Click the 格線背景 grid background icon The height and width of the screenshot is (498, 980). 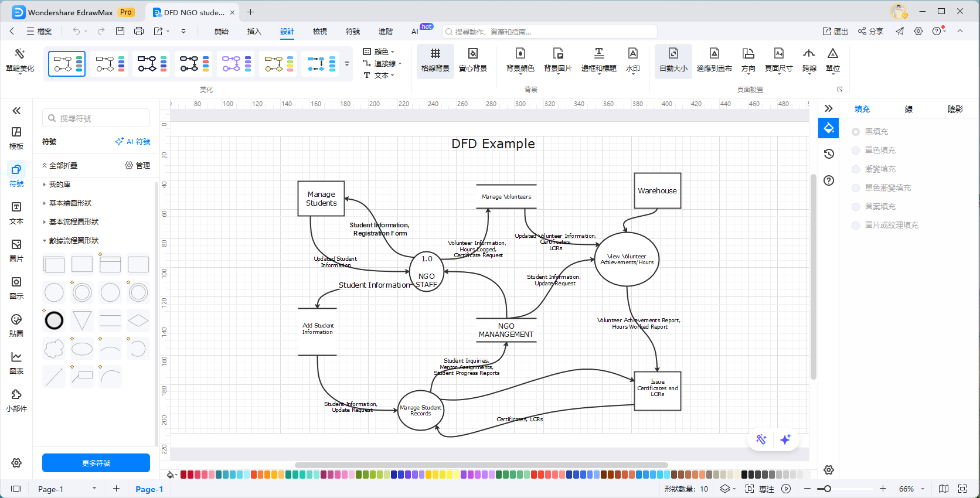pyautogui.click(x=435, y=60)
